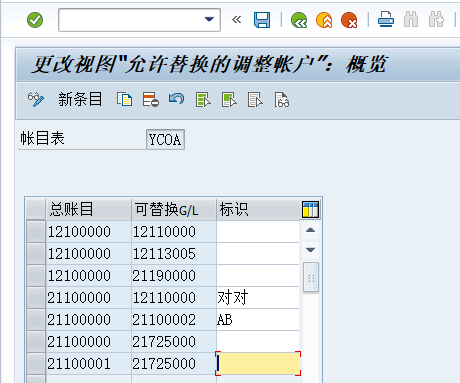Viewport: 460px width, 383px height.
Task: Click the Select All icon
Action: point(203,100)
